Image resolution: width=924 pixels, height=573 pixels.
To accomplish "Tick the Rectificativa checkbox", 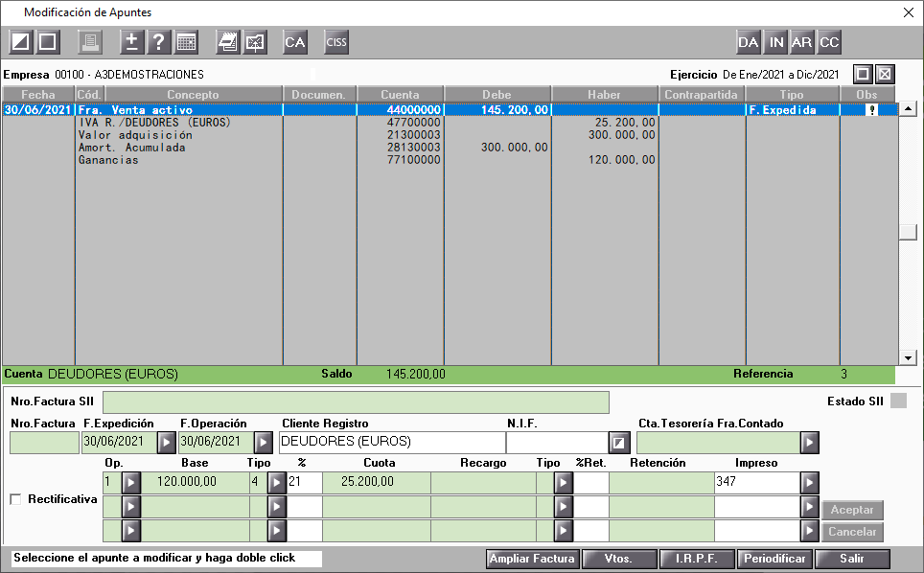I will point(16,499).
